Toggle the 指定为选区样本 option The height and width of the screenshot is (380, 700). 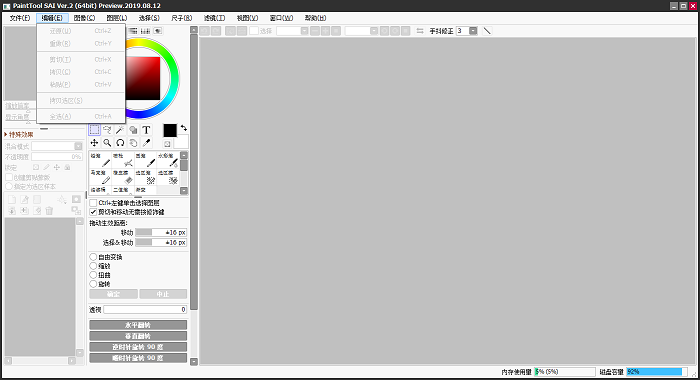click(8, 186)
